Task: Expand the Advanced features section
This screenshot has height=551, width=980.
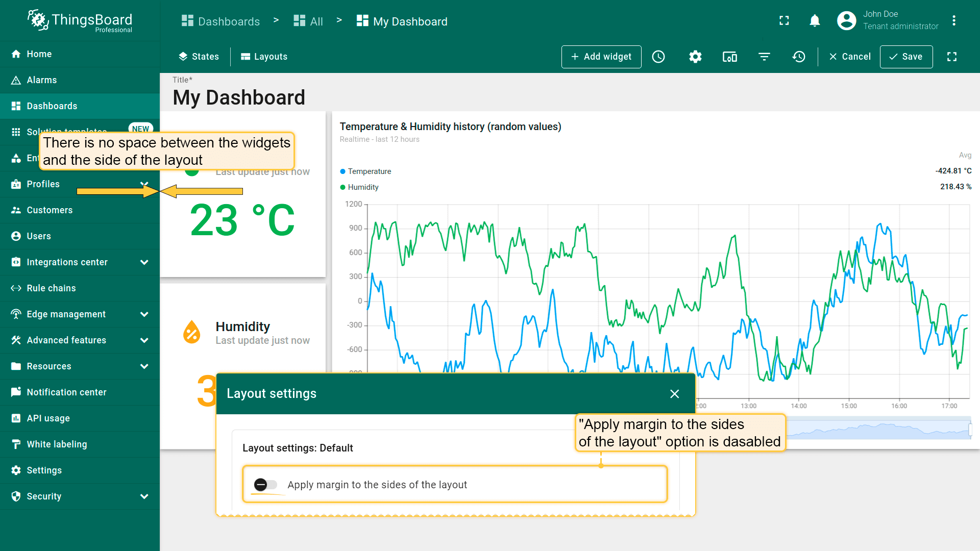Action: (x=144, y=340)
